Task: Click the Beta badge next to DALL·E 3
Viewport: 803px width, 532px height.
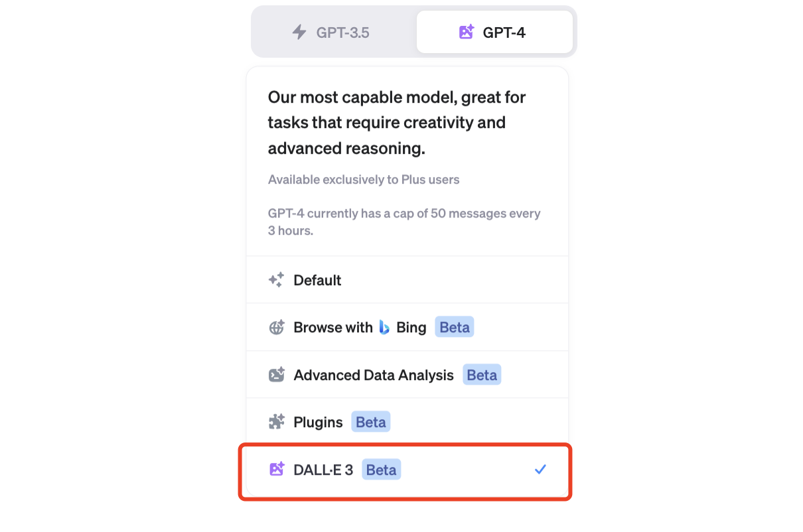Action: point(382,470)
